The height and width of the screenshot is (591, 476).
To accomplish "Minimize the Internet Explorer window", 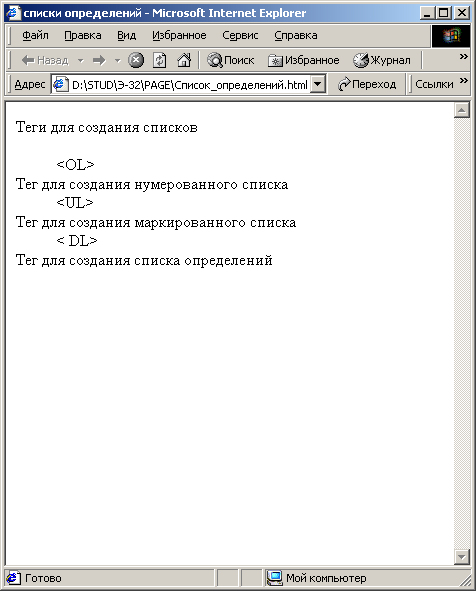I will pyautogui.click(x=427, y=13).
